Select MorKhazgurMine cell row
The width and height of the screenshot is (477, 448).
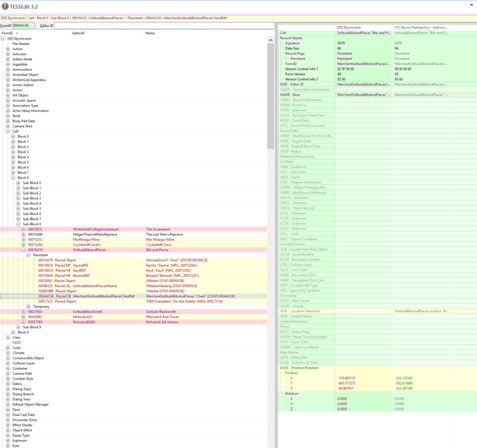tap(134, 239)
